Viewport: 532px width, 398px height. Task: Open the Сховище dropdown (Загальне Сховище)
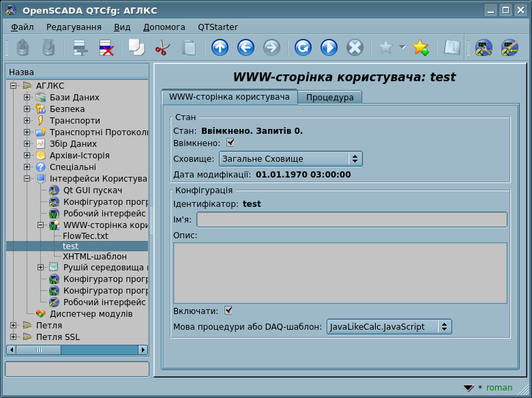290,159
